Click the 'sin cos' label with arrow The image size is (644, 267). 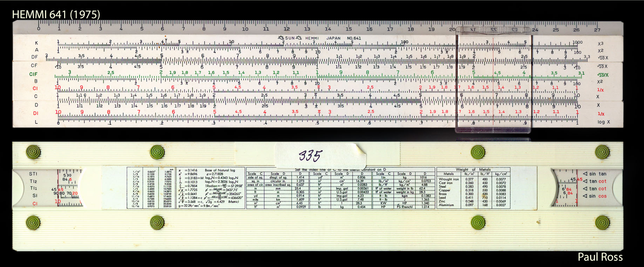[595, 196]
